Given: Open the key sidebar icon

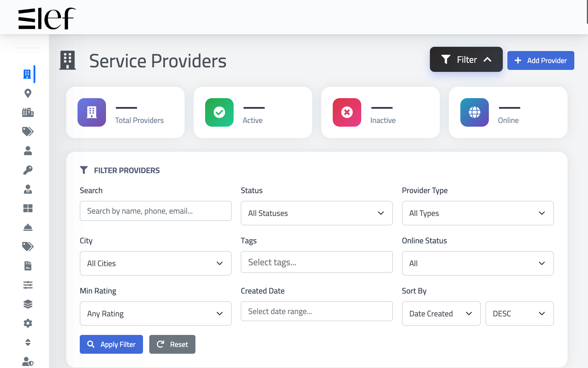Looking at the screenshot, I should pyautogui.click(x=28, y=170).
